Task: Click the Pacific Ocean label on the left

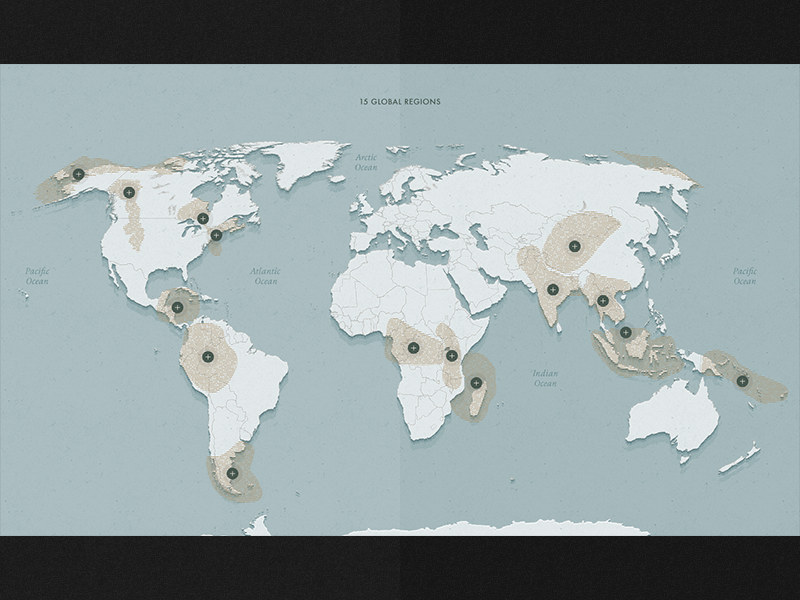Action: 36,274
